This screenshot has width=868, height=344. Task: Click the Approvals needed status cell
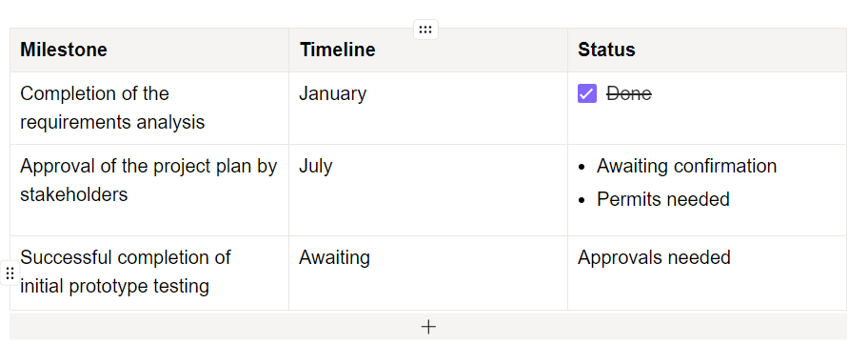(x=707, y=273)
